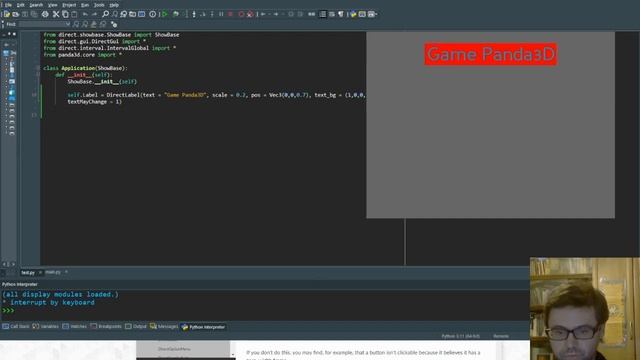Viewport: 640px width, 360px height.
Task: Open the Search menu
Action: 36,5
